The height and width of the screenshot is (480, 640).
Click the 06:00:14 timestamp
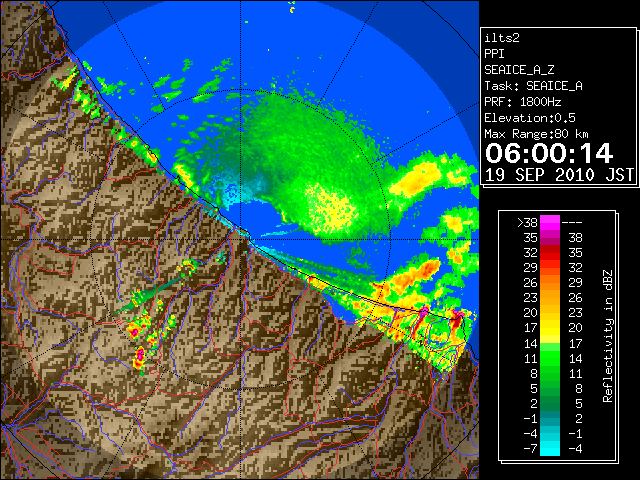tap(549, 153)
